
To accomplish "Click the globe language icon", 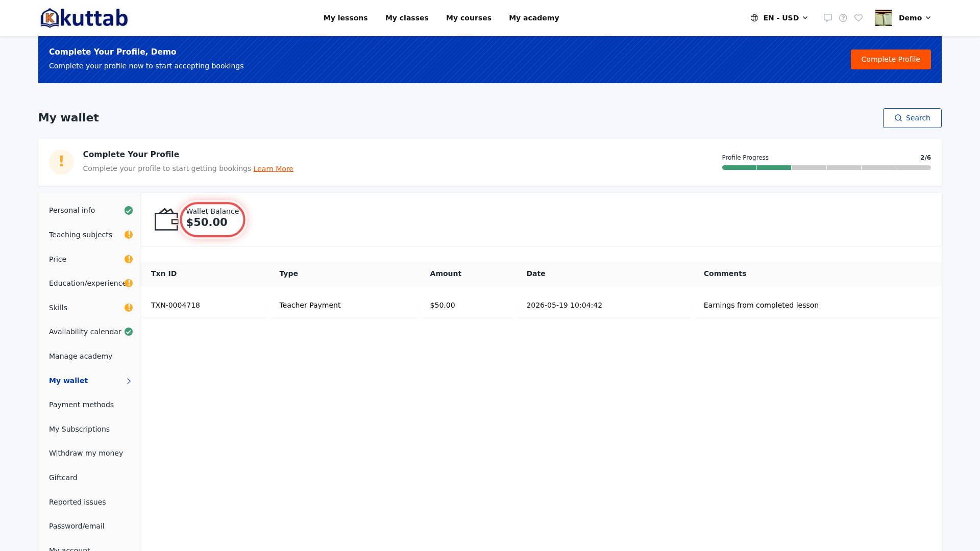I will point(754,18).
